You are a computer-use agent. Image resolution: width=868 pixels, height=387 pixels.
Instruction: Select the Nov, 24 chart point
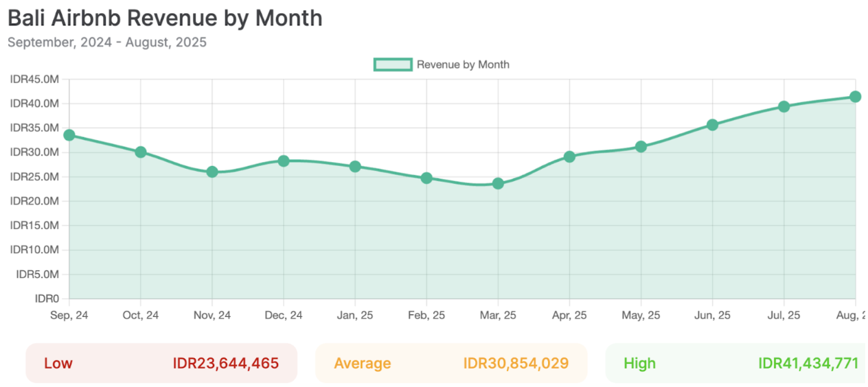point(212,172)
